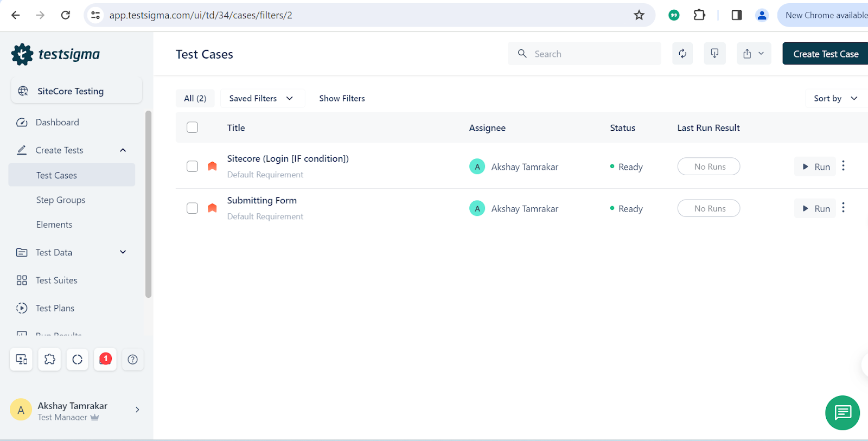
Task: Open the help question mark icon
Action: [x=133, y=359]
